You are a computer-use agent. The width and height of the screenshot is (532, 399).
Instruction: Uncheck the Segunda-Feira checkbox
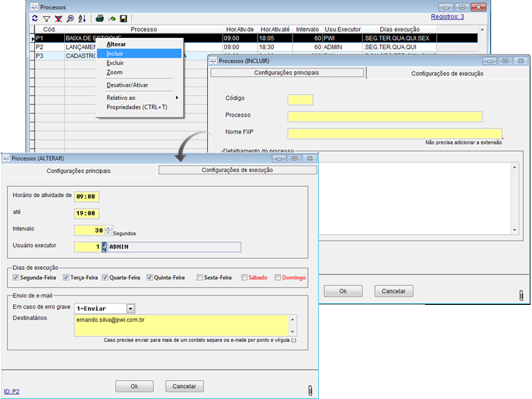click(x=17, y=277)
